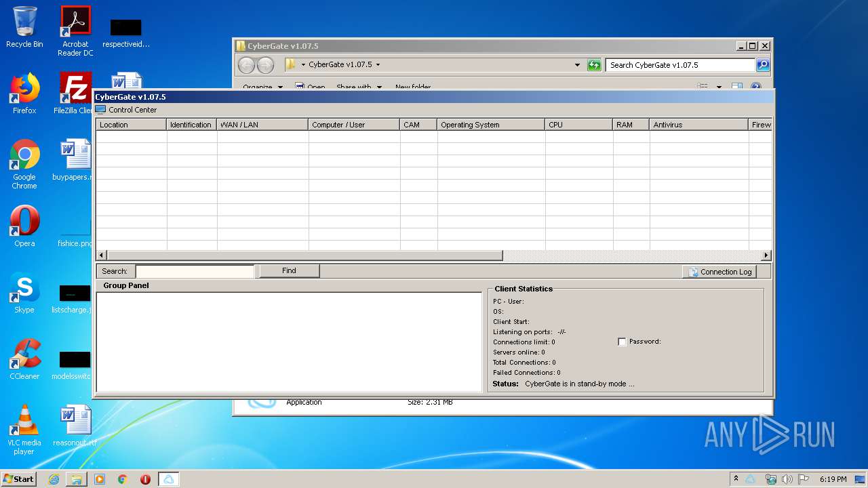
Task: Click the Explorer search magnifier icon
Action: point(763,65)
